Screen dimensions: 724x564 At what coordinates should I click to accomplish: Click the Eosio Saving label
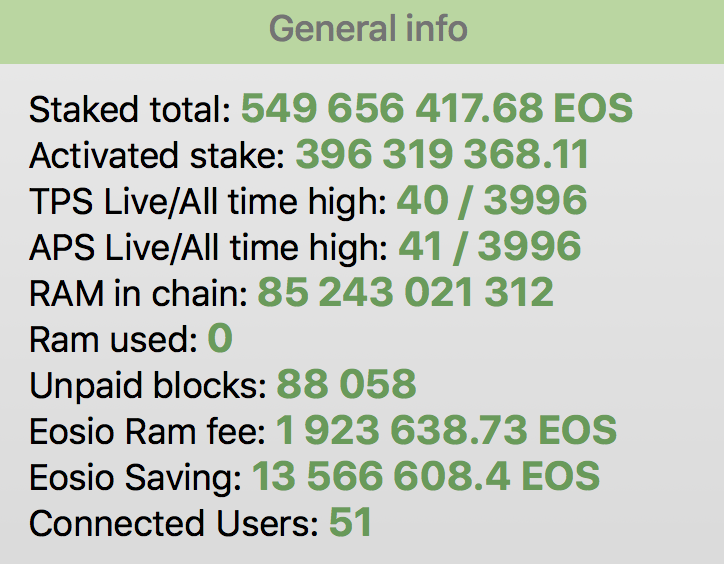pos(135,477)
